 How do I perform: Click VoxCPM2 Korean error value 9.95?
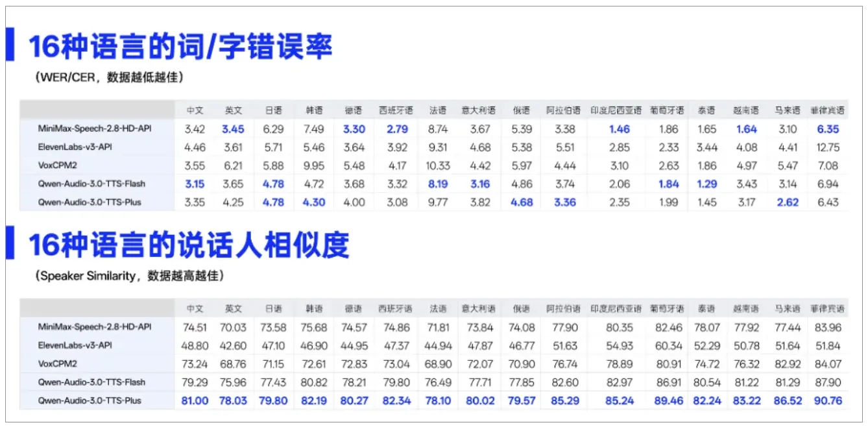pyautogui.click(x=314, y=165)
